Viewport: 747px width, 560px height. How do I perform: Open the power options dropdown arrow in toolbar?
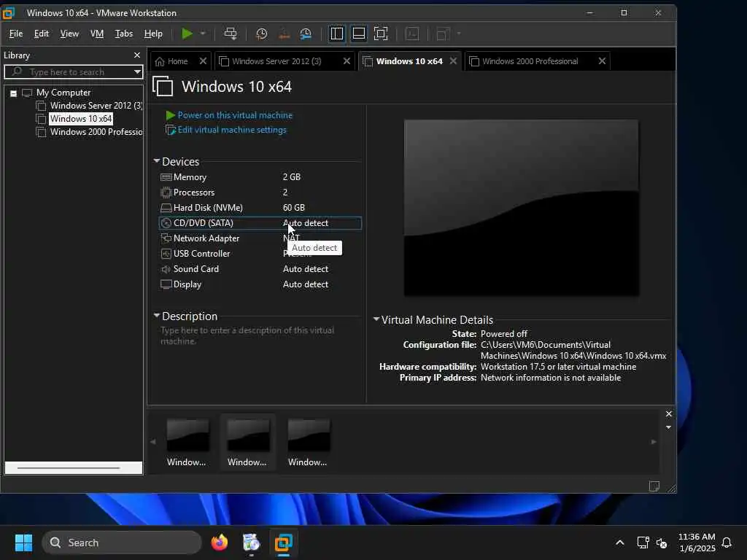coord(203,34)
